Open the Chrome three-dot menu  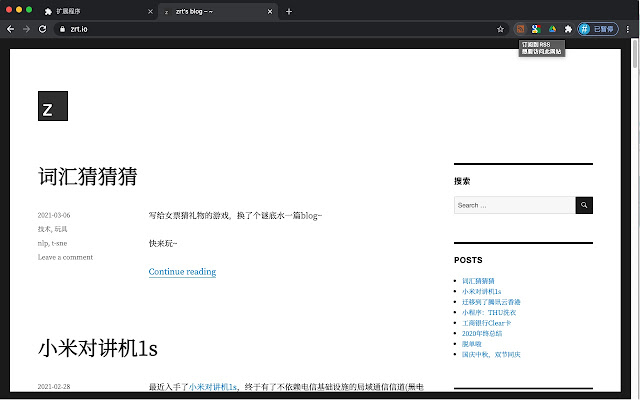[x=628, y=29]
